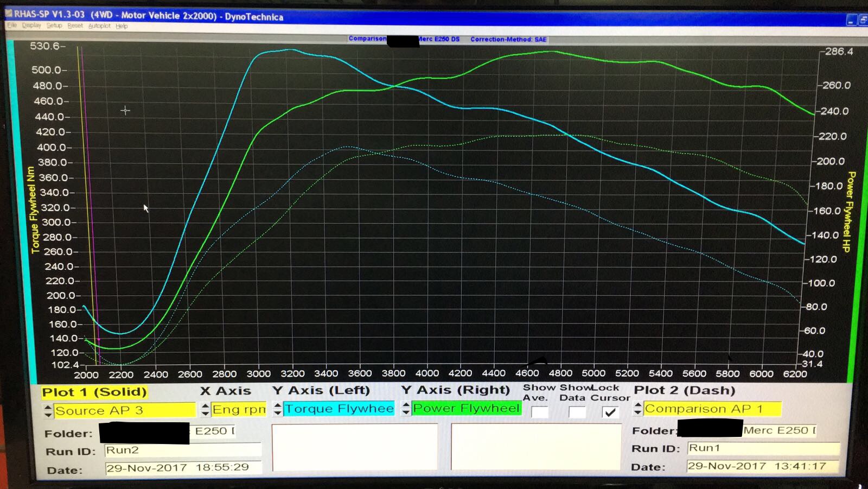Click the magenta cursor line near 2000 rpm
The height and width of the screenshot is (489, 868).
[90, 206]
